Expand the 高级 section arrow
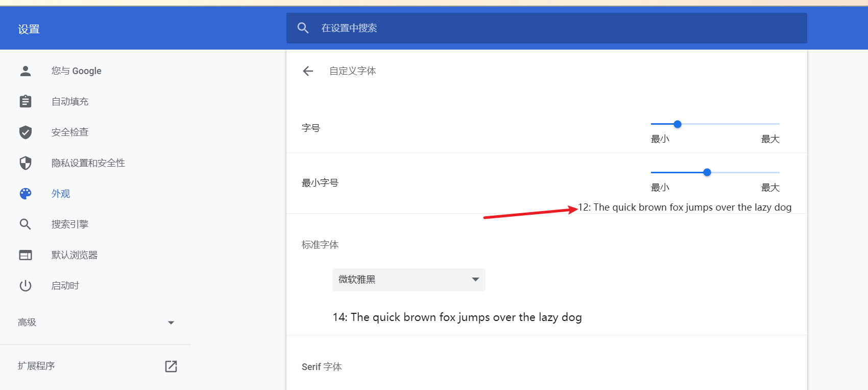The height and width of the screenshot is (390, 868). [171, 323]
